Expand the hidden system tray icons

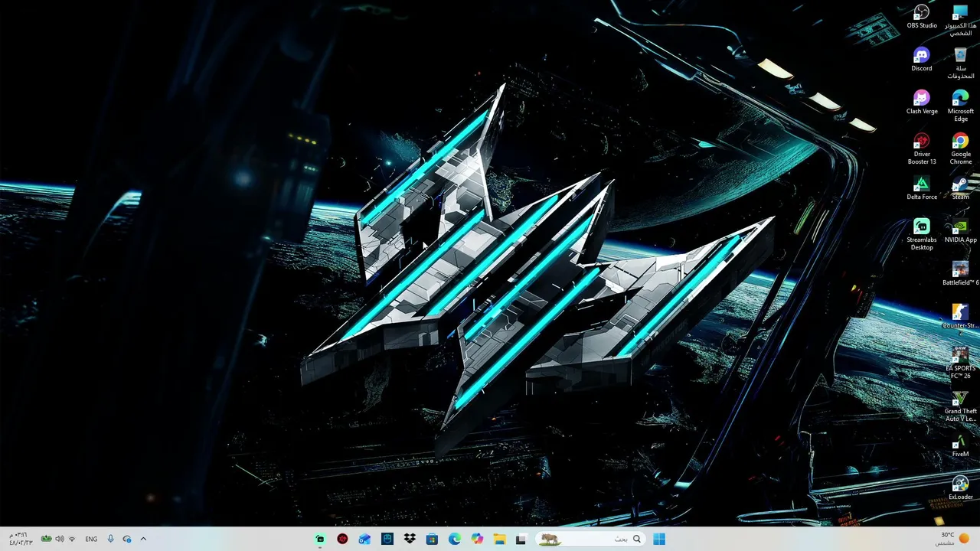tap(143, 539)
